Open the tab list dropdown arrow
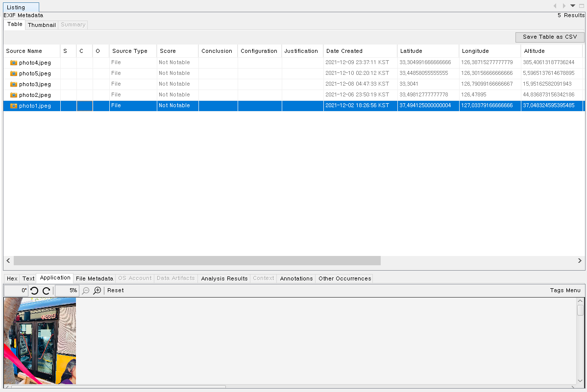587x392 pixels. (573, 5)
